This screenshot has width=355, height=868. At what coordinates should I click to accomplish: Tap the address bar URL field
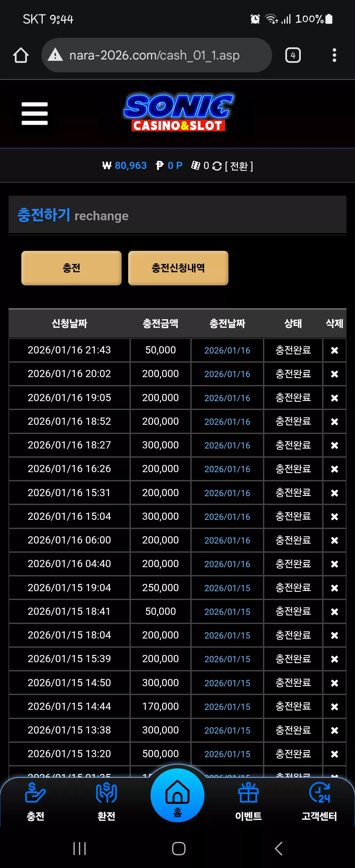156,55
